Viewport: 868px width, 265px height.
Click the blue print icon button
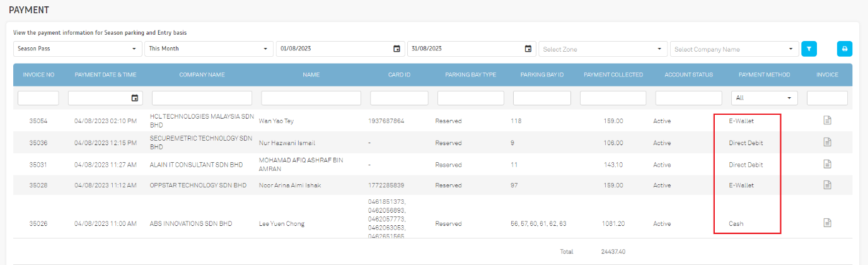click(845, 49)
